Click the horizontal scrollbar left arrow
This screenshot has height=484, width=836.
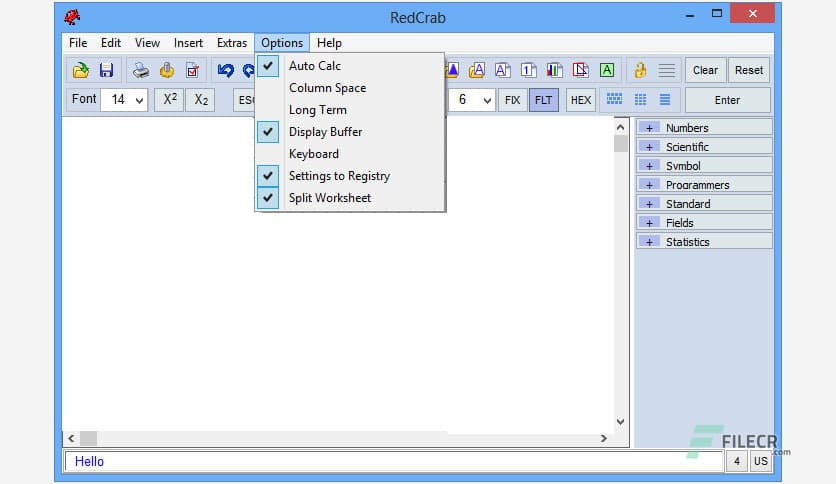click(x=71, y=439)
